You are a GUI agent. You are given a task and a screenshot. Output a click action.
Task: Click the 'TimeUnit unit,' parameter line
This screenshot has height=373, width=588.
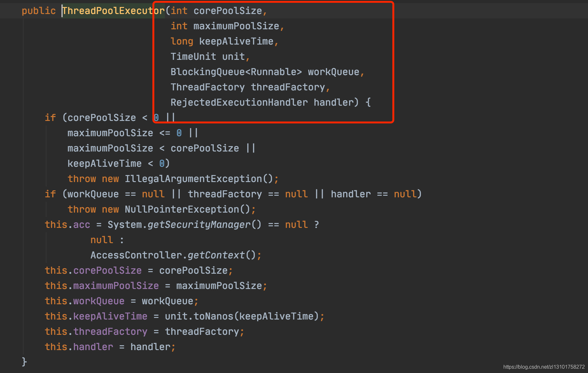[210, 57]
